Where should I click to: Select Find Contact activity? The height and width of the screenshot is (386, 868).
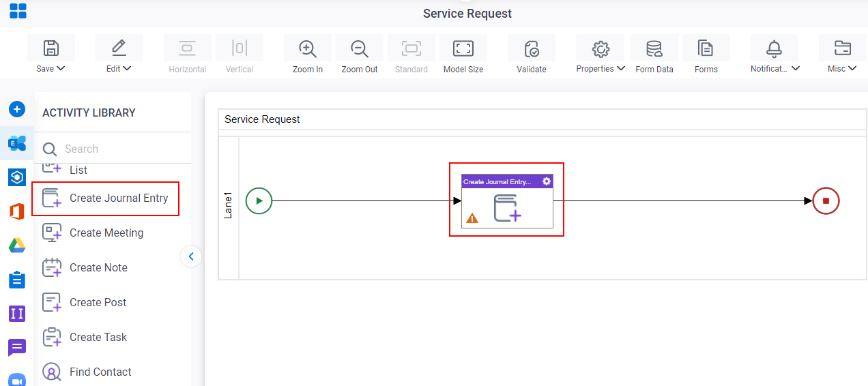click(x=87, y=372)
